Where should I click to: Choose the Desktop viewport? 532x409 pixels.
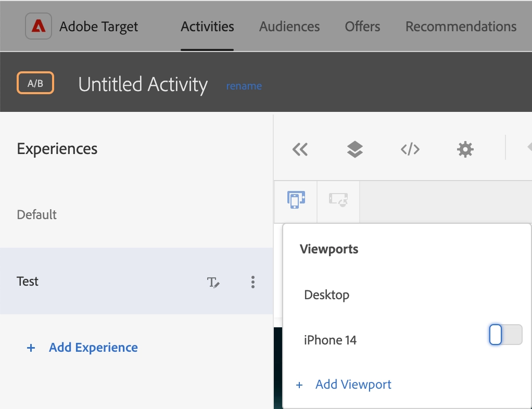coord(326,295)
